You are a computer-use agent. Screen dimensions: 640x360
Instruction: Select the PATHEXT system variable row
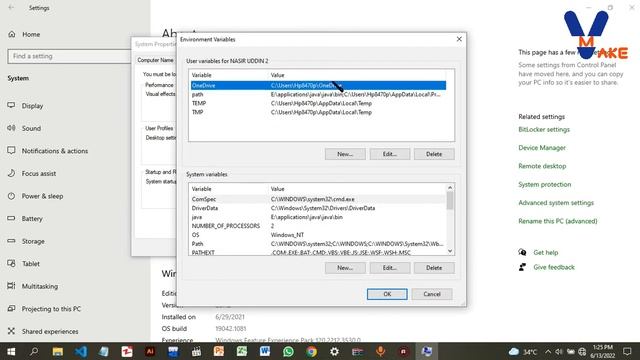click(x=318, y=252)
